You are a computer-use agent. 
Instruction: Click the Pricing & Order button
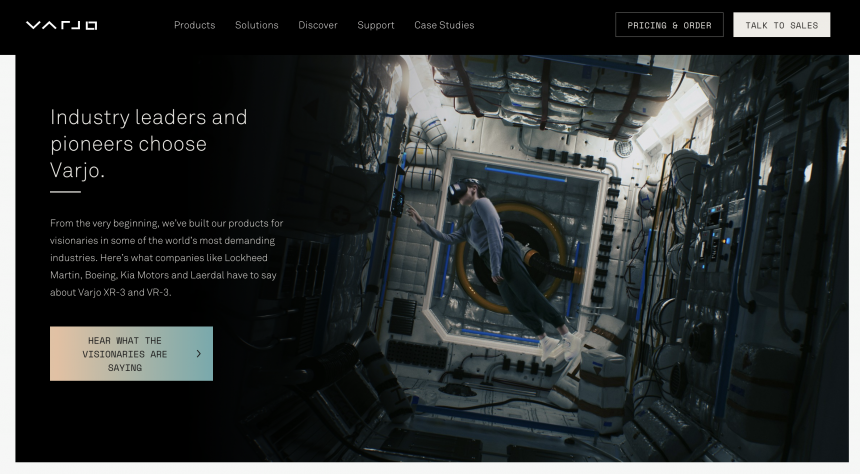pyautogui.click(x=669, y=25)
